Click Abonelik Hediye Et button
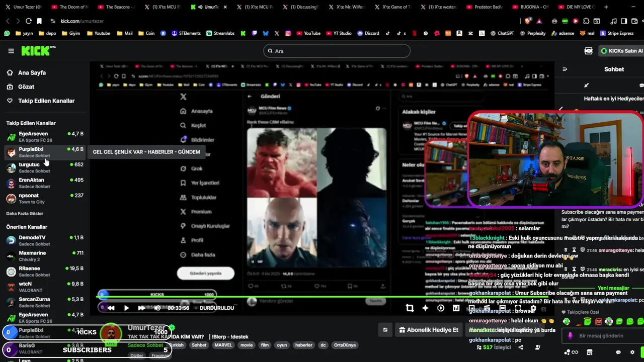This screenshot has height=362, width=644. [x=429, y=330]
